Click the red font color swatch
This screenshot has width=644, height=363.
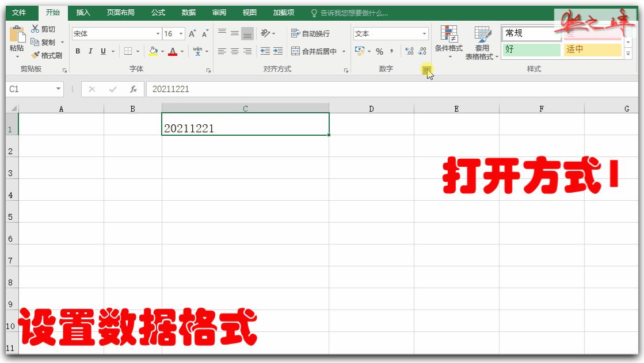(x=172, y=54)
